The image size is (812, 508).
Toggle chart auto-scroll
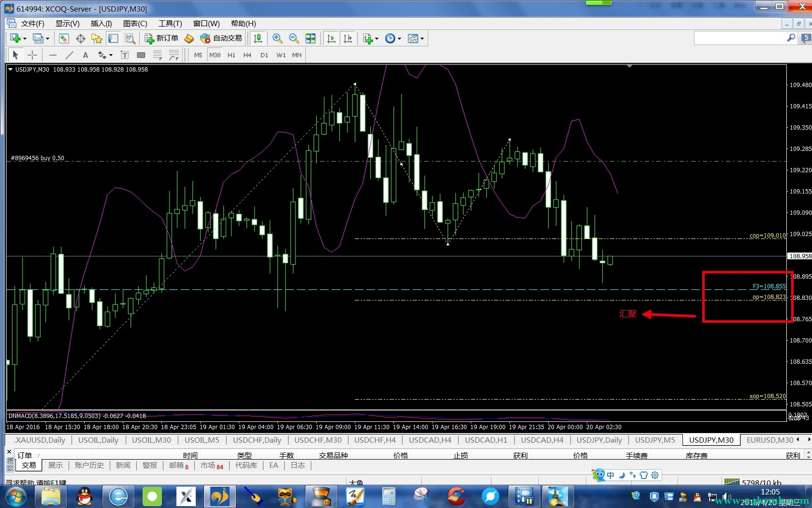tap(332, 38)
